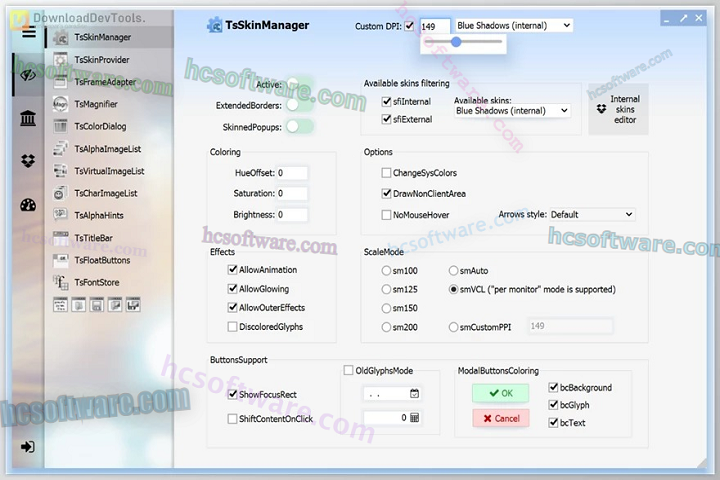Toggle the SkinnedPopups switch

(299, 127)
